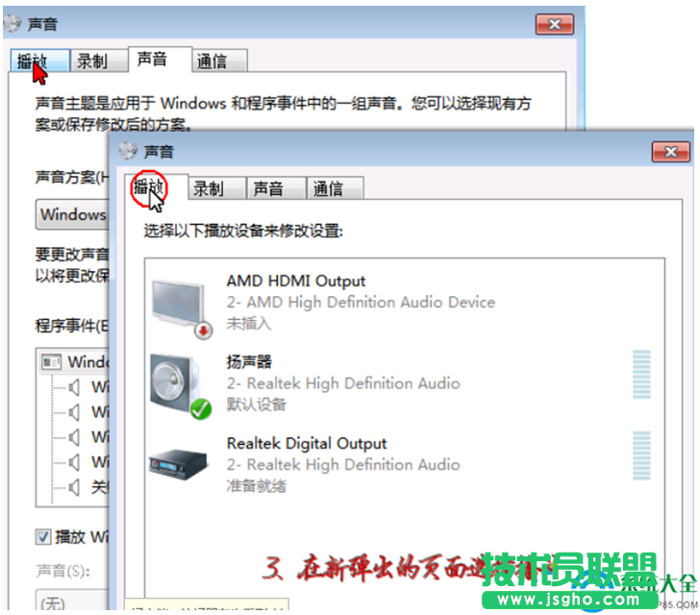
Task: Select the Realtek Digital Output device name
Action: [306, 443]
